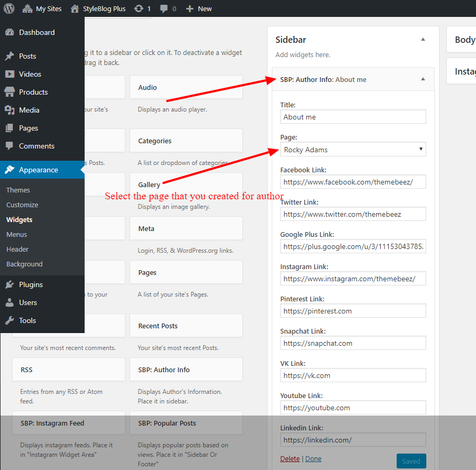Viewport: 476px width, 470px height.
Task: Collapse the SBP: Author Info widget arrow
Action: 423,79
